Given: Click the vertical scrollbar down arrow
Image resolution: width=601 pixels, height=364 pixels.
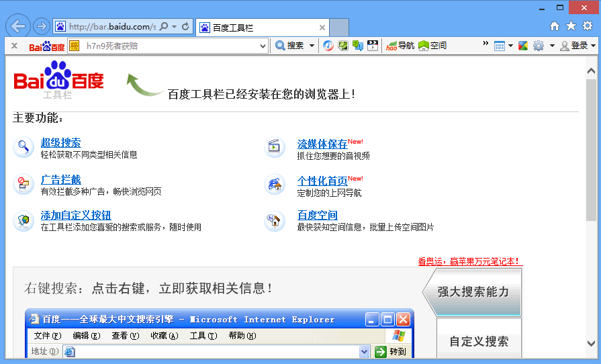Looking at the screenshot, I should (x=591, y=344).
